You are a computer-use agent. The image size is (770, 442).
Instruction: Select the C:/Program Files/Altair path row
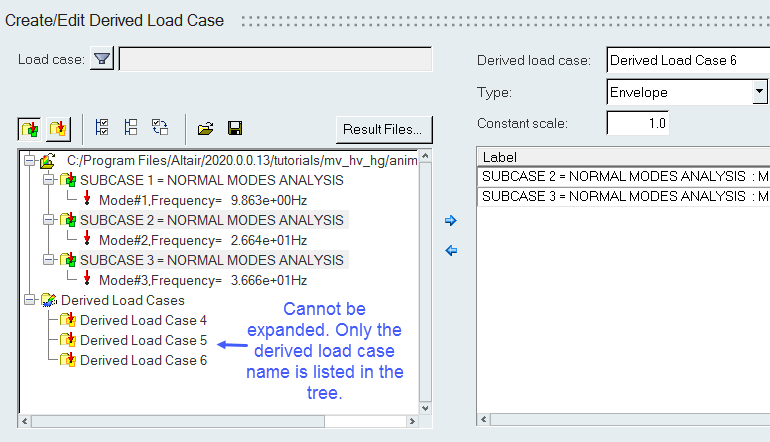[242, 161]
